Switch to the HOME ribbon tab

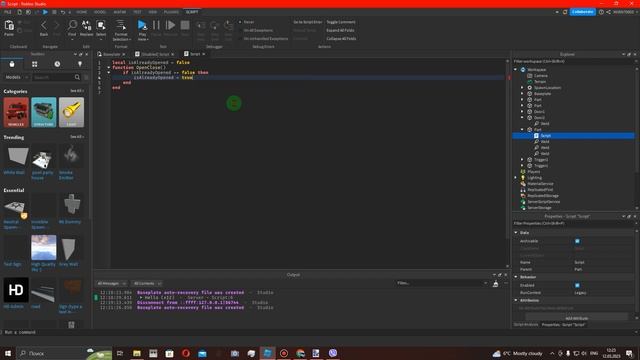(82, 12)
